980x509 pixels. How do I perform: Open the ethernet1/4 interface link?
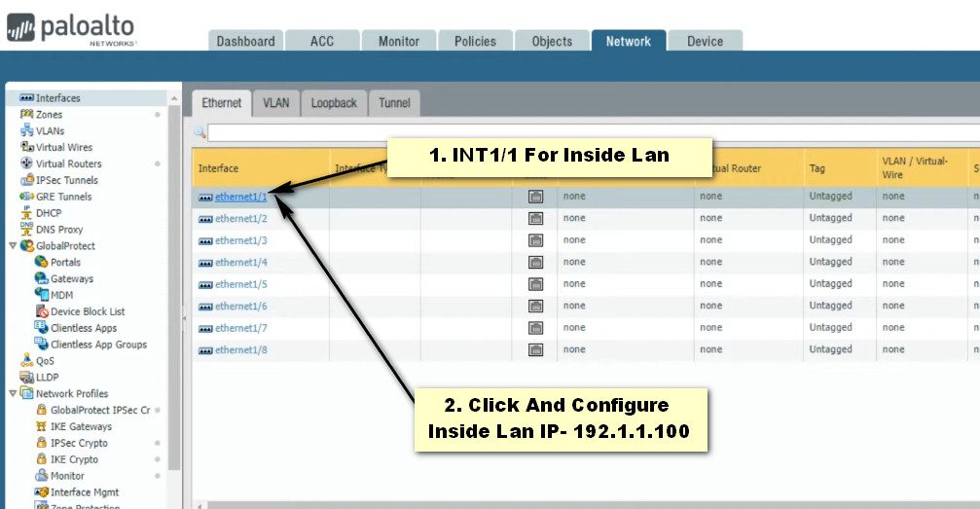pyautogui.click(x=240, y=263)
